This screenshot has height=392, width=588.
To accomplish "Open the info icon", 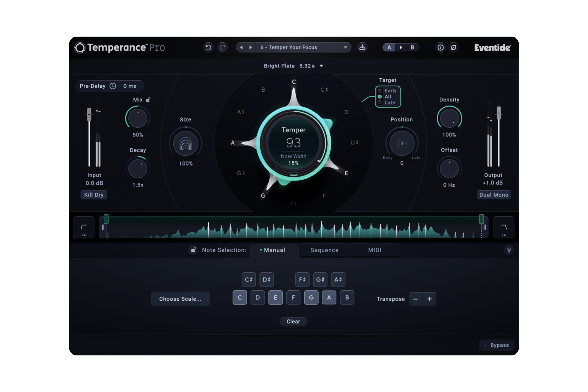I will [x=441, y=48].
